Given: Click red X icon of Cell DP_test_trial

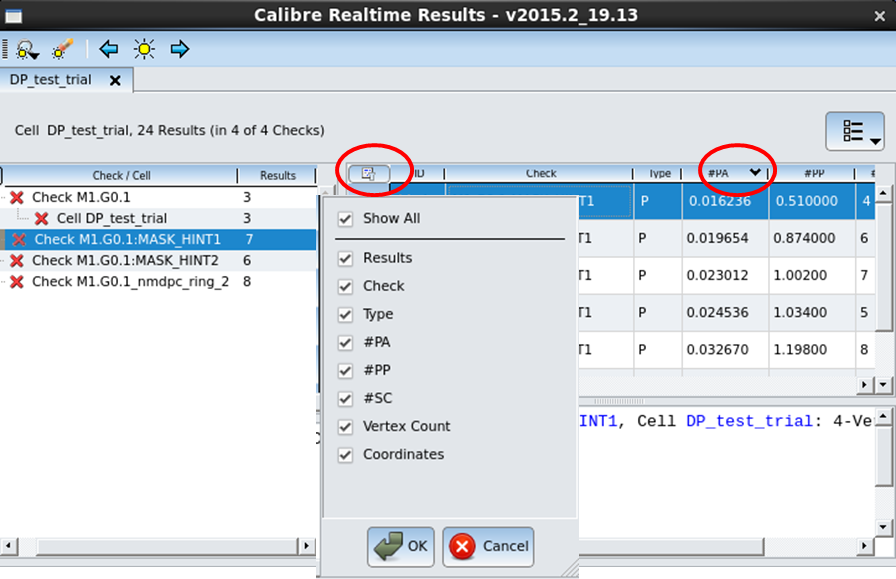Looking at the screenshot, I should point(41,219).
